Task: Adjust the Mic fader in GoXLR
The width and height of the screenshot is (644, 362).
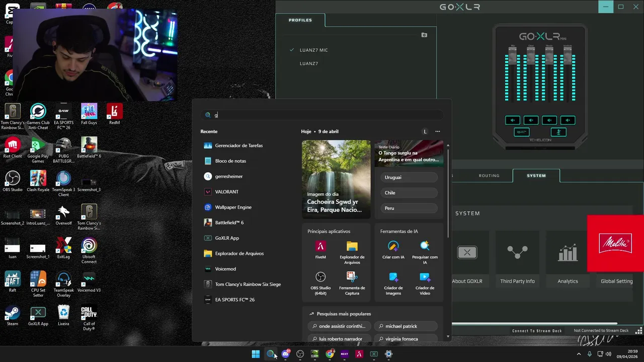Action: pos(513,56)
